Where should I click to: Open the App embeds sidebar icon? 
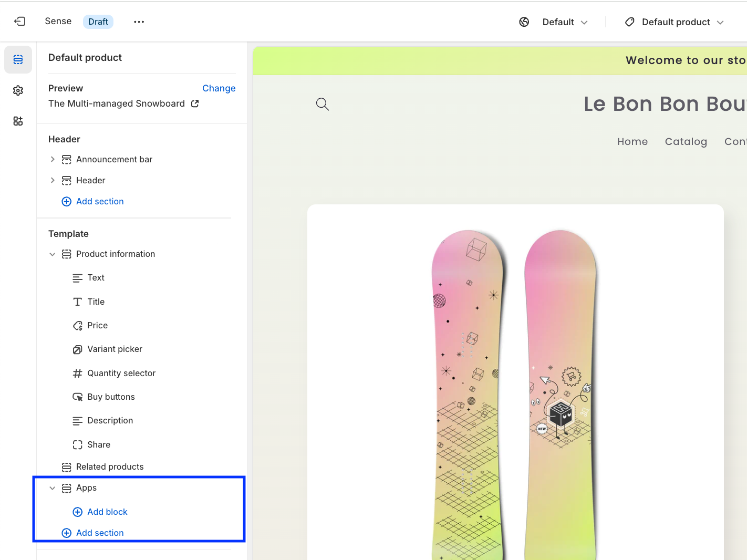point(18,121)
